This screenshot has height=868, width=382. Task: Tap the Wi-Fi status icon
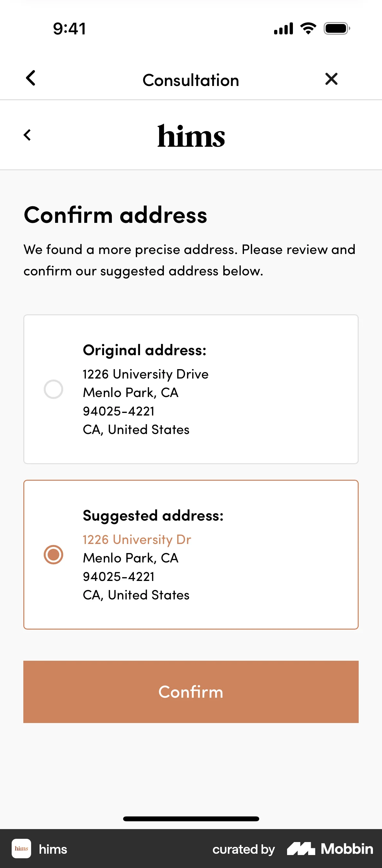pos(308,28)
